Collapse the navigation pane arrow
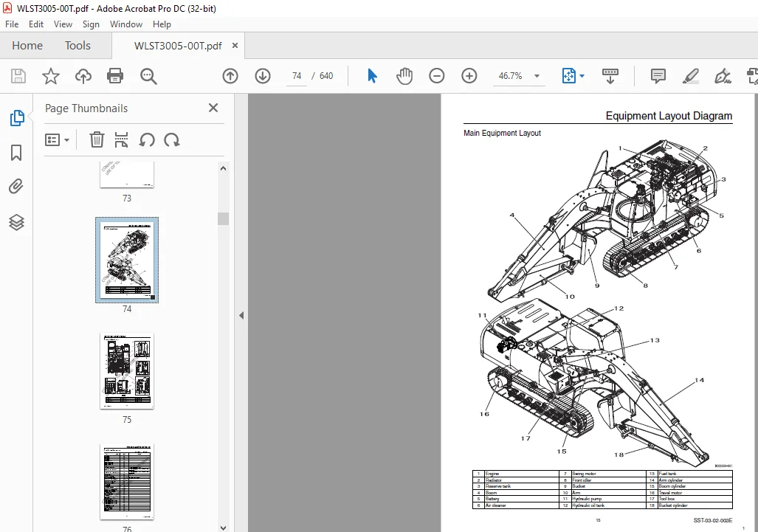This screenshot has width=758, height=532. coord(241,316)
